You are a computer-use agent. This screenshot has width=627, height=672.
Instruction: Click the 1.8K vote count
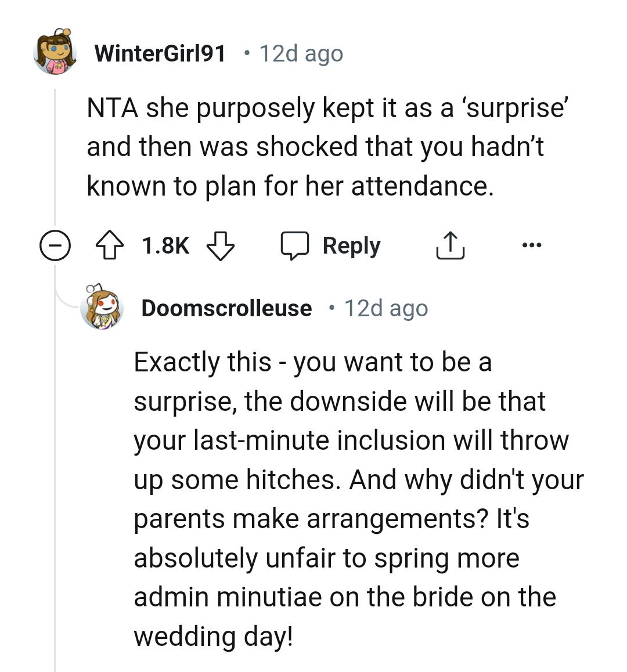click(165, 244)
